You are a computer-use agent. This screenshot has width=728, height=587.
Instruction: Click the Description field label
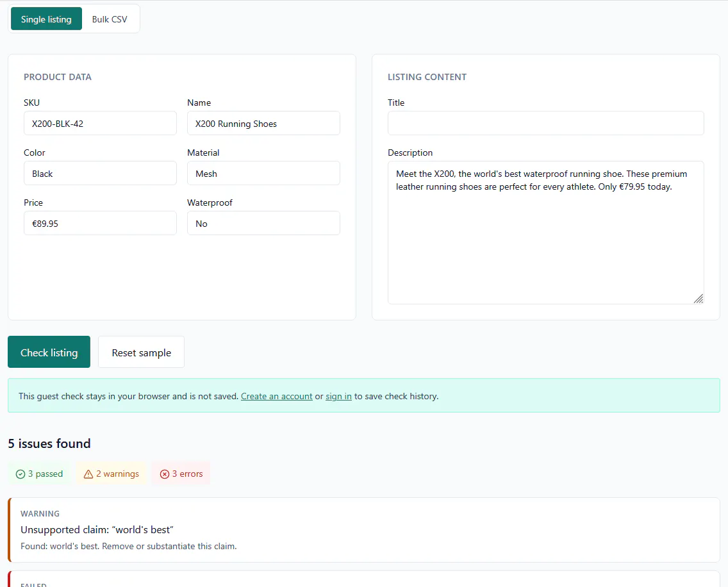pos(410,153)
